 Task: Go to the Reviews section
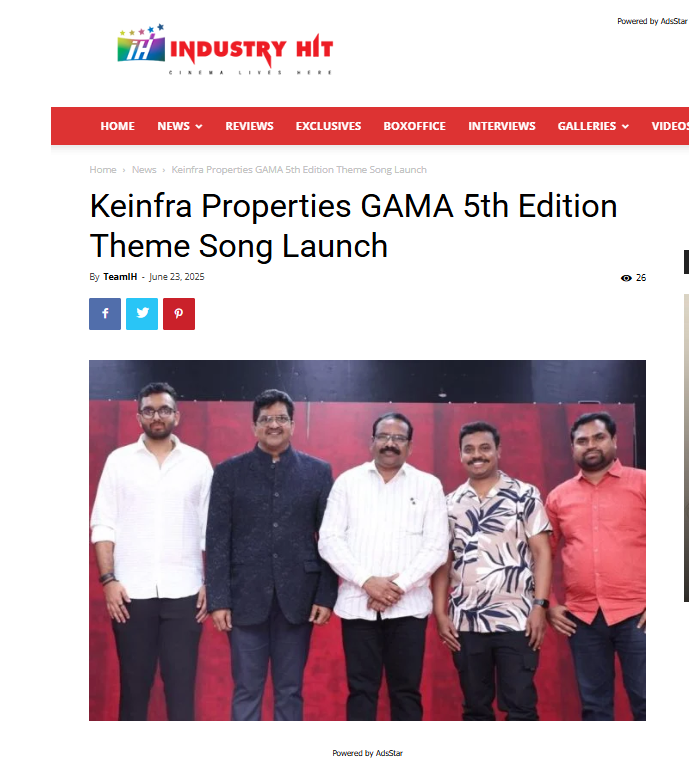point(249,126)
